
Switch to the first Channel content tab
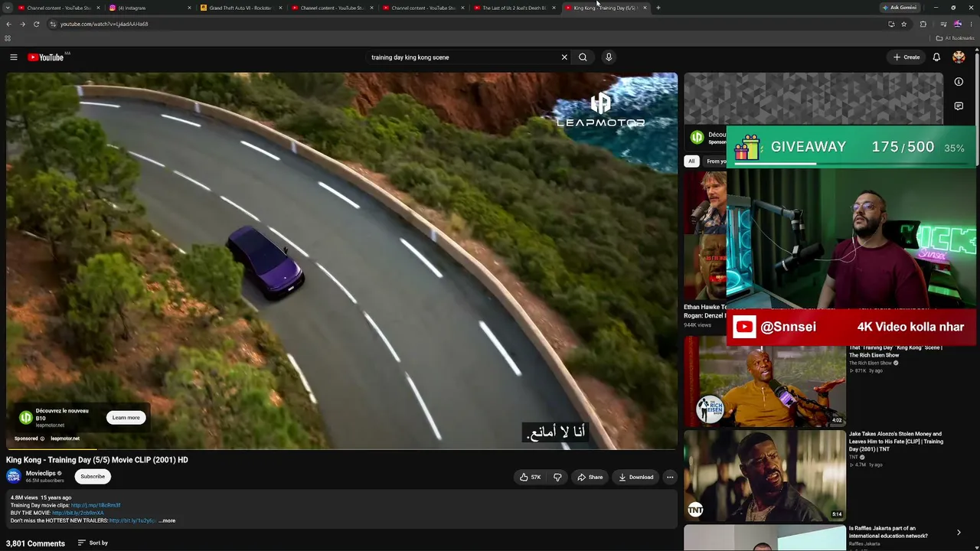59,8
